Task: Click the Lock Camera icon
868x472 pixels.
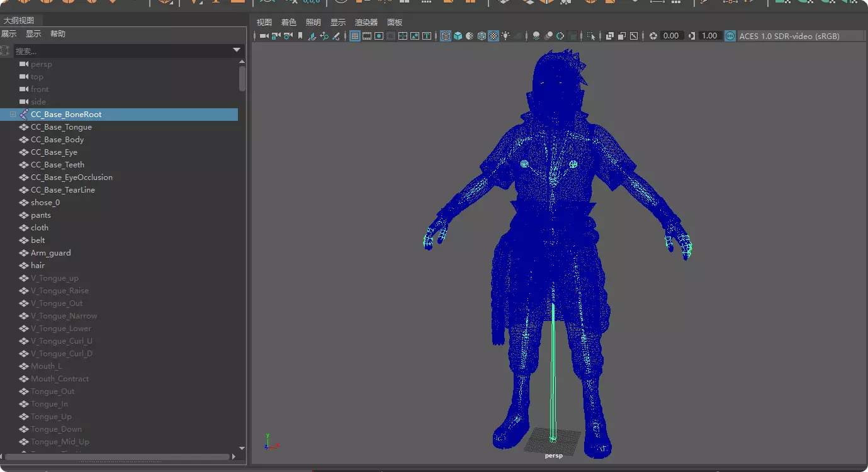Action: 276,36
